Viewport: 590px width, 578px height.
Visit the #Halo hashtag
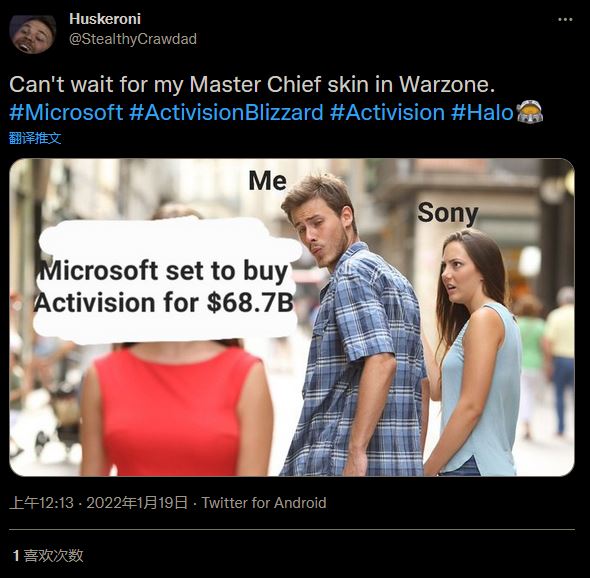tap(482, 113)
